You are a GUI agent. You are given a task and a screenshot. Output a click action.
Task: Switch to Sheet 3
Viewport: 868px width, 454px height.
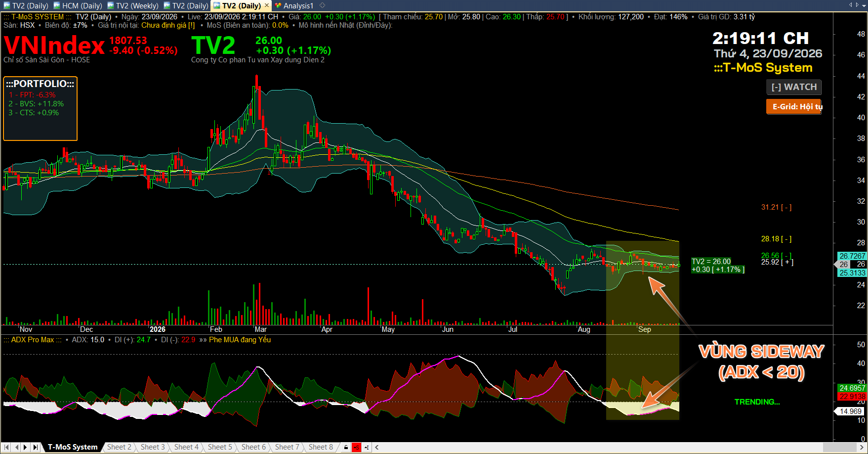[x=153, y=447]
